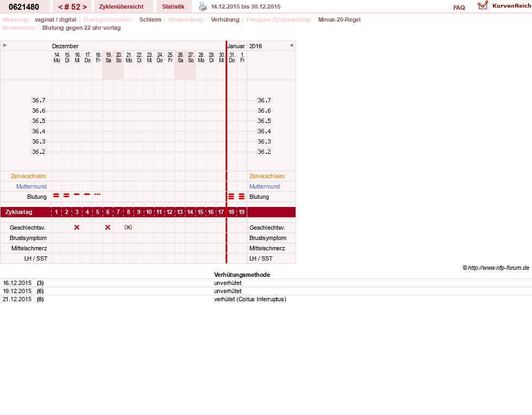Select cycle day 17 in Zyklustag row
Screen dimensions: 532x415
click(221, 212)
